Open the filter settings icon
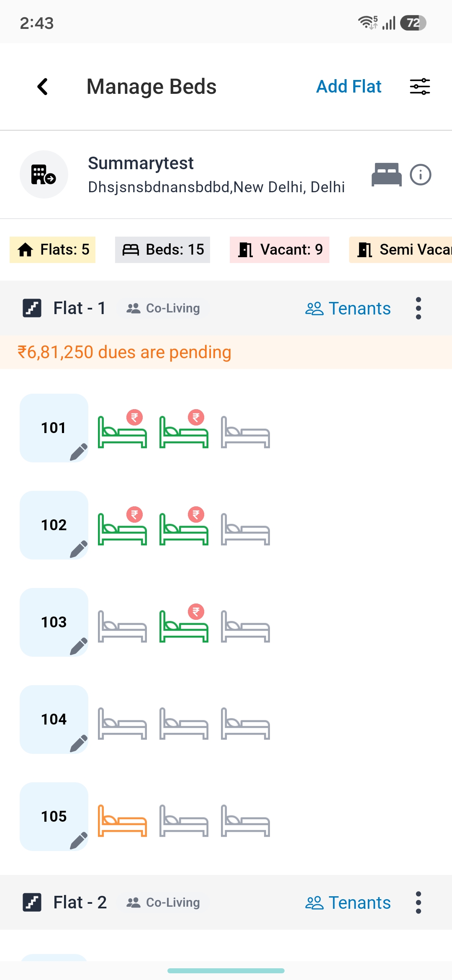The width and height of the screenshot is (452, 980). point(420,87)
